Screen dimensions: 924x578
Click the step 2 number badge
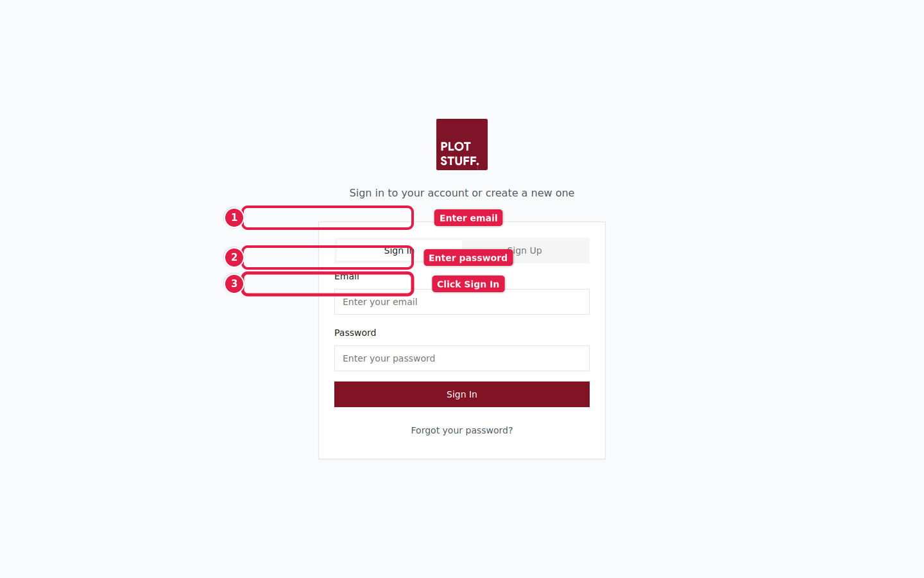coord(234,258)
